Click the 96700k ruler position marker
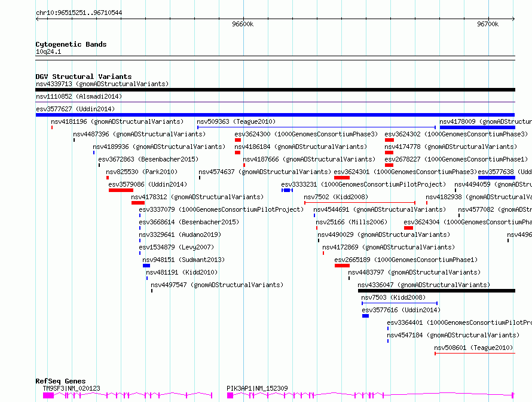The width and height of the screenshot is (532, 402). click(488, 24)
